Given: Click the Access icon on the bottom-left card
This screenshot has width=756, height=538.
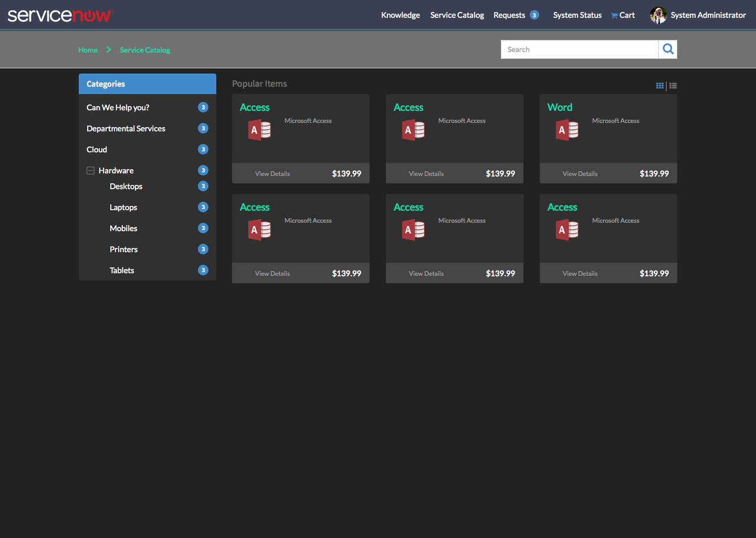Looking at the screenshot, I should tap(259, 230).
